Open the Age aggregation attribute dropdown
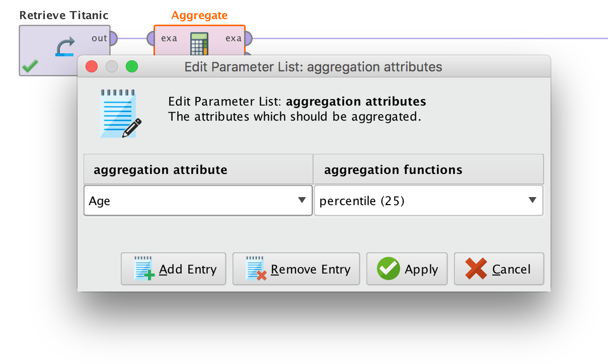608x364 pixels. click(x=198, y=201)
